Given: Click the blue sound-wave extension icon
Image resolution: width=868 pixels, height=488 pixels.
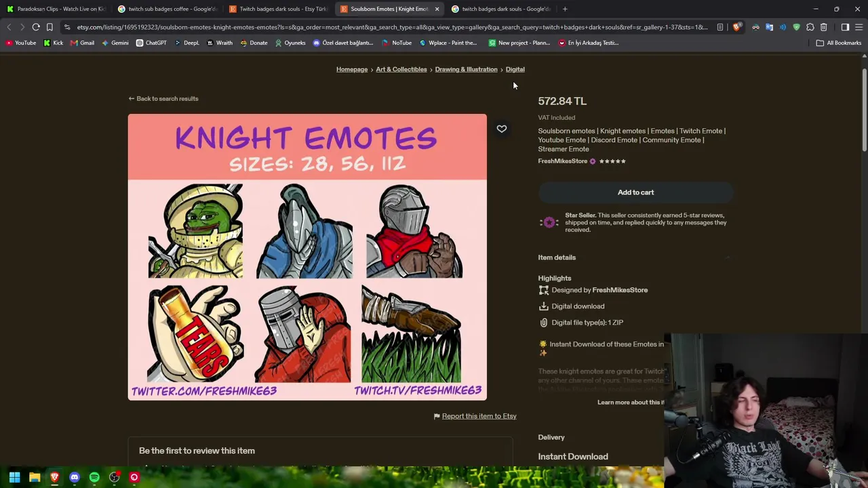Looking at the screenshot, I should [x=783, y=27].
